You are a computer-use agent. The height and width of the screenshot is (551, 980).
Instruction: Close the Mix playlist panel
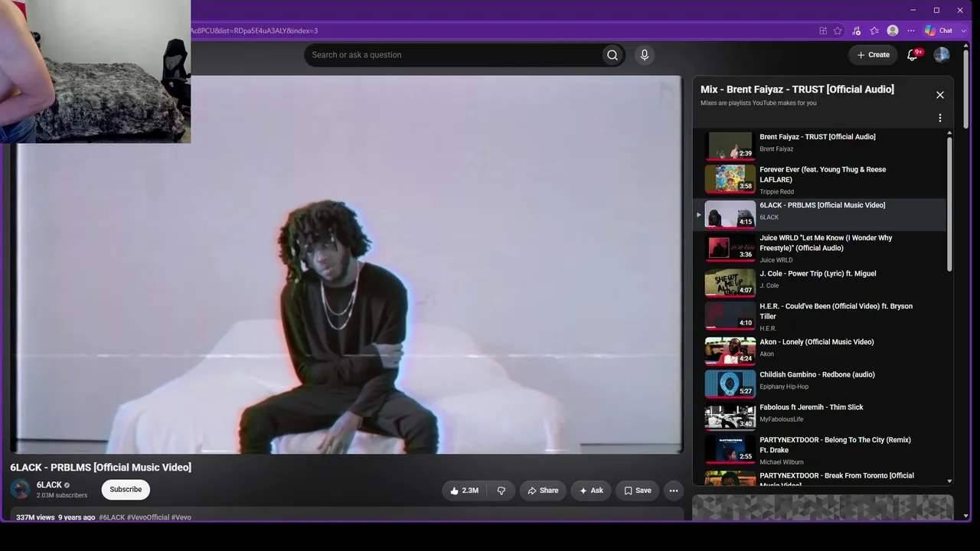[x=940, y=95]
